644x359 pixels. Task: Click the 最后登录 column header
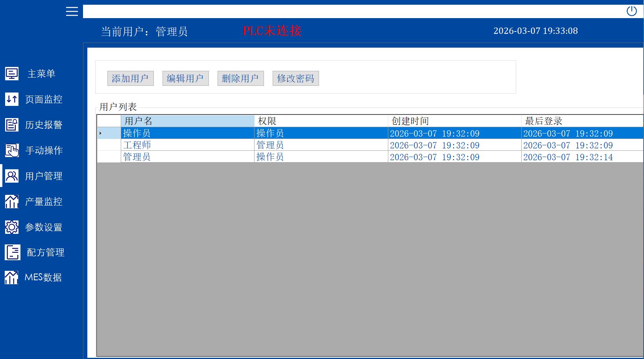coord(582,121)
